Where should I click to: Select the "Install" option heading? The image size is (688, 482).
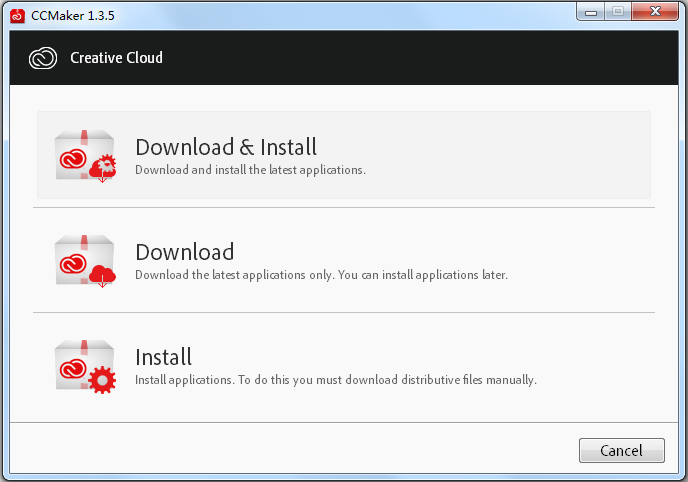(x=163, y=357)
